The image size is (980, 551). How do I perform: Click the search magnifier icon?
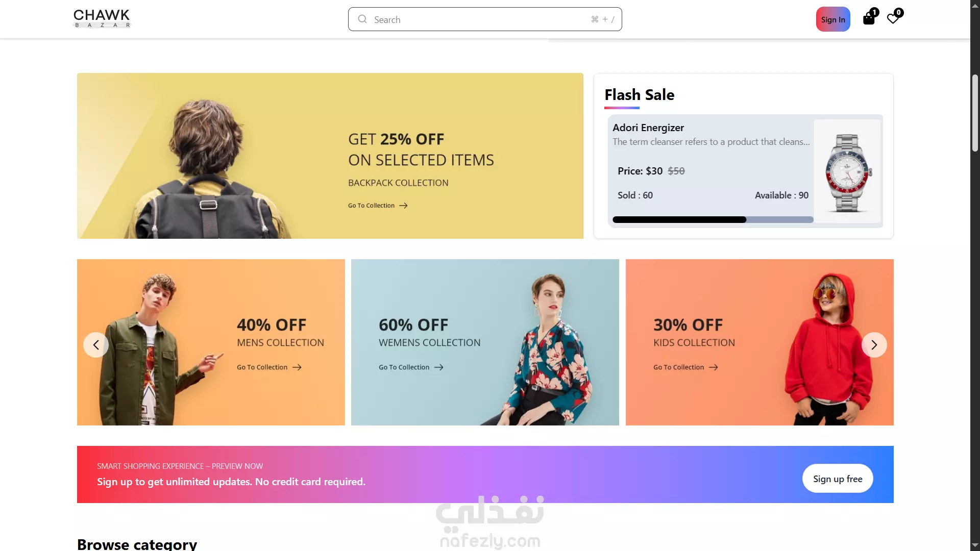[x=362, y=19]
